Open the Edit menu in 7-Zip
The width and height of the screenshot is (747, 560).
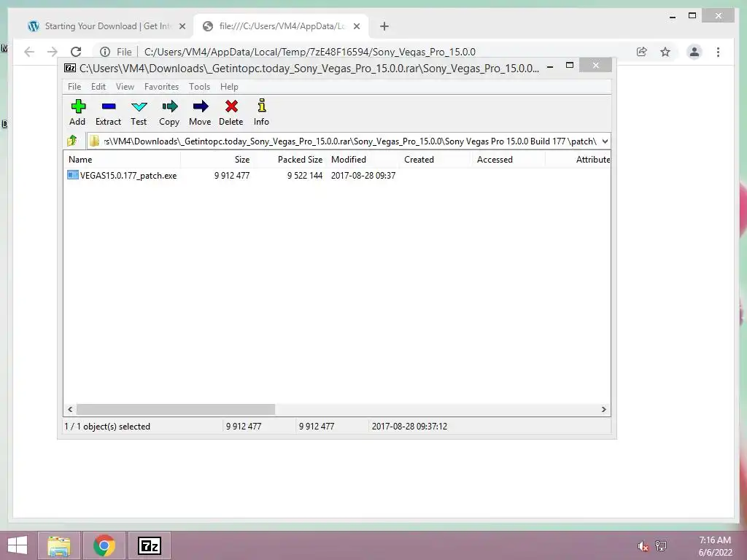click(x=98, y=87)
